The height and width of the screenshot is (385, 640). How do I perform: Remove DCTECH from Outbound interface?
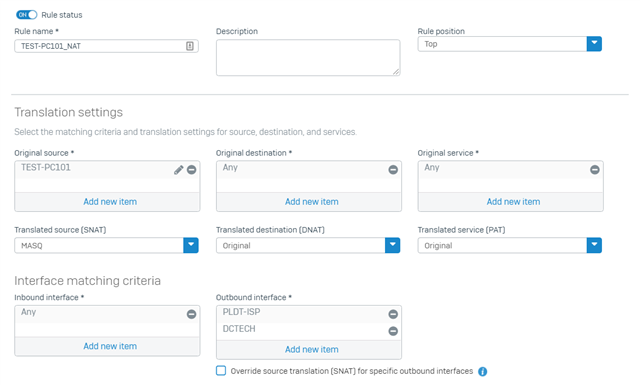click(x=393, y=331)
